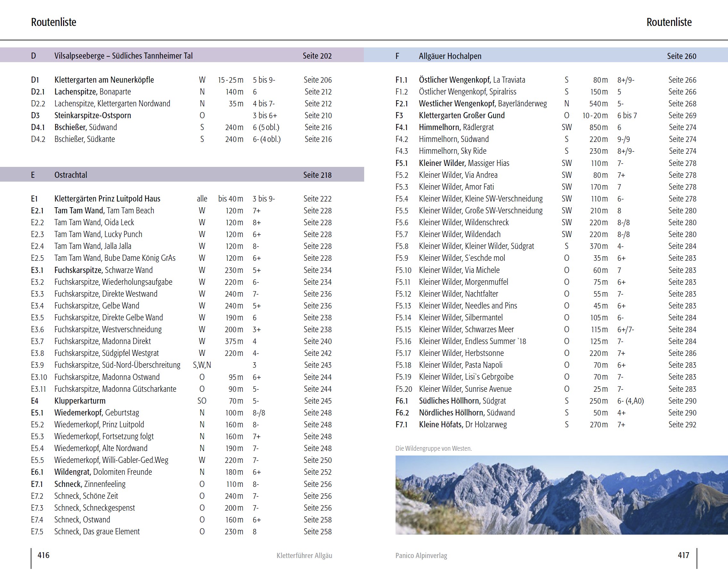728x583 pixels.
Task: Click 'Östlicher Wengenkopf, Spiralriss' row
Action: point(546,92)
